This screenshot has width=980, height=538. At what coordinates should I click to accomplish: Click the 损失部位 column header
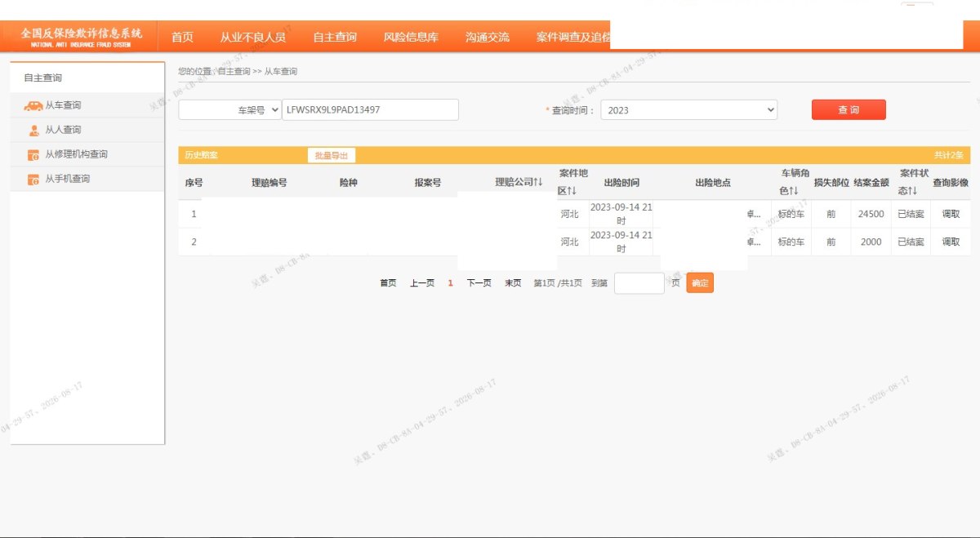831,183
